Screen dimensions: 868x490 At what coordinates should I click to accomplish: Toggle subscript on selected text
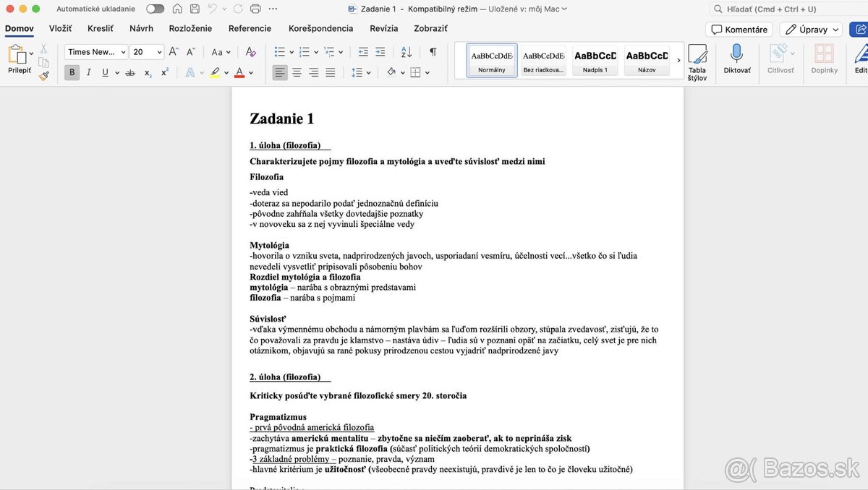pos(147,72)
